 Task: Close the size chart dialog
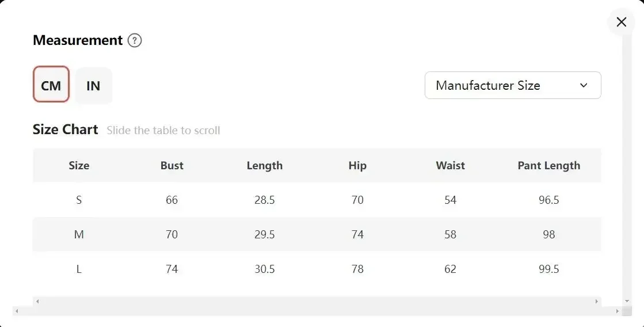click(x=621, y=22)
